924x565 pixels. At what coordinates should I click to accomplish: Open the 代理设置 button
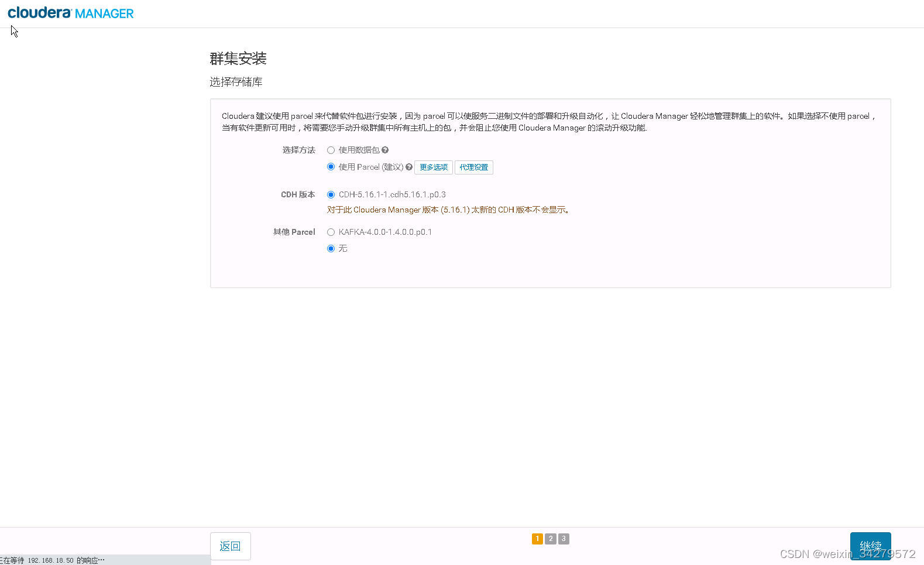click(x=474, y=167)
